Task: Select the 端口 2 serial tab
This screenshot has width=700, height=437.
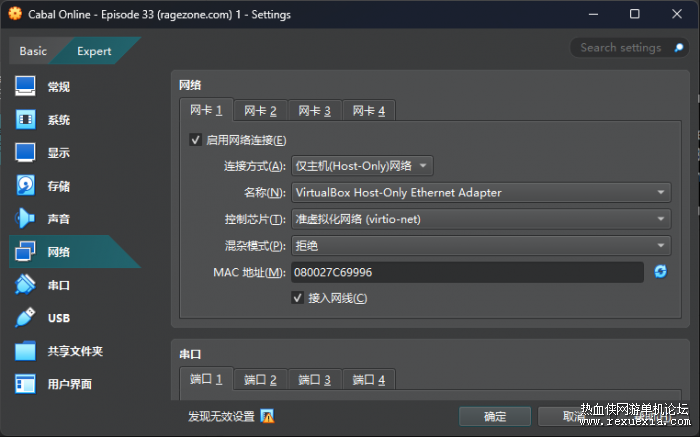Action: point(260,380)
